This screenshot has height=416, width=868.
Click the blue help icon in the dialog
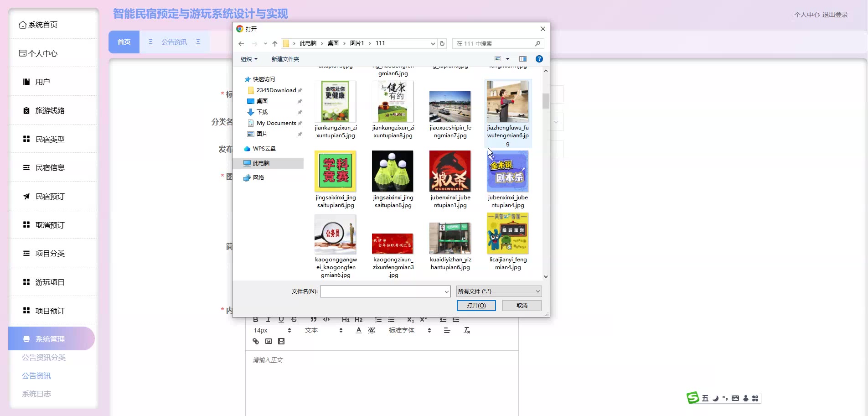pyautogui.click(x=539, y=59)
